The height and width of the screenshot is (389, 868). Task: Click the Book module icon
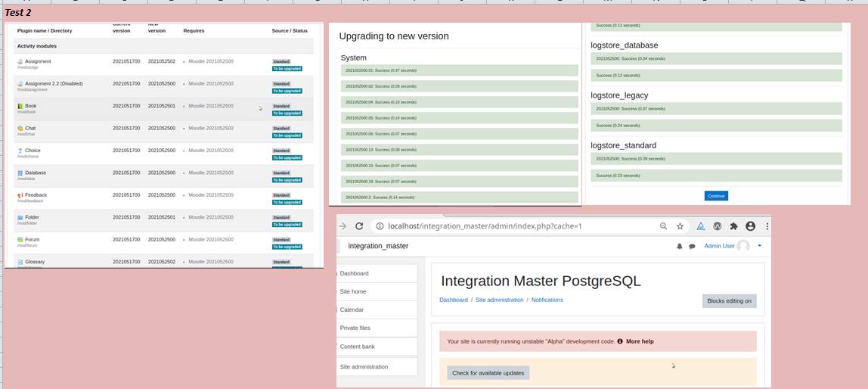click(20, 106)
